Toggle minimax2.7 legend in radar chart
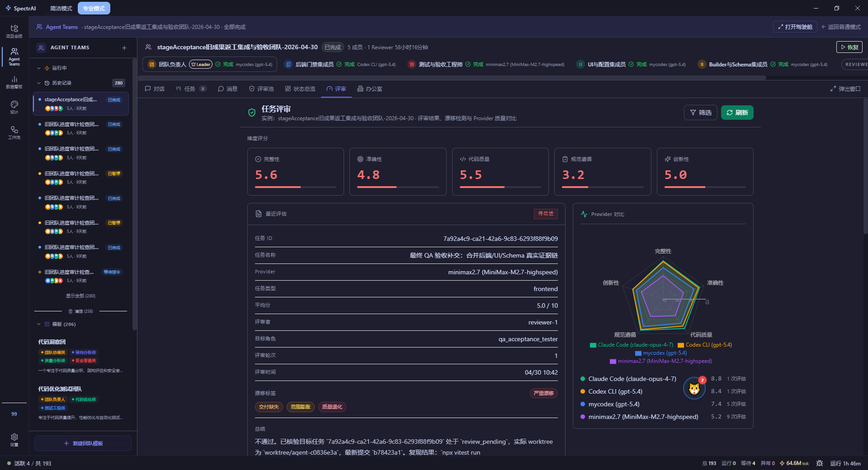Viewport: 868px width, 470px height. (661, 361)
